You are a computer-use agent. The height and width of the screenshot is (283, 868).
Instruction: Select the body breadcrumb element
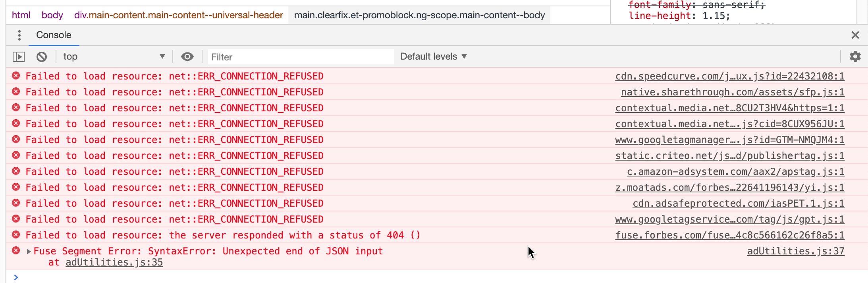(x=52, y=15)
